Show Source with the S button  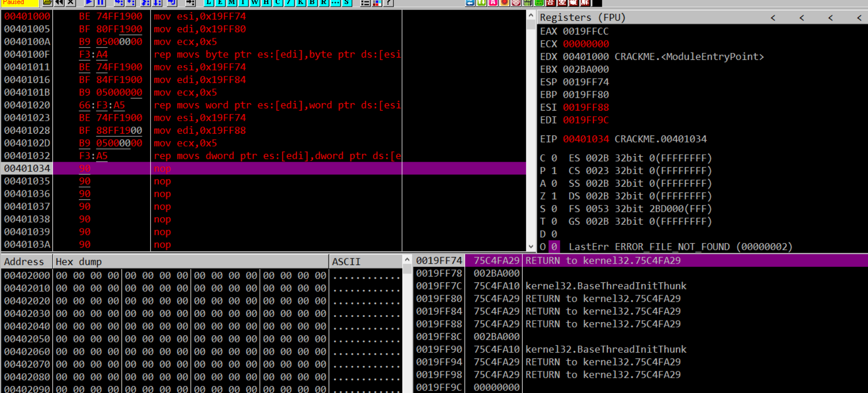(x=347, y=2)
